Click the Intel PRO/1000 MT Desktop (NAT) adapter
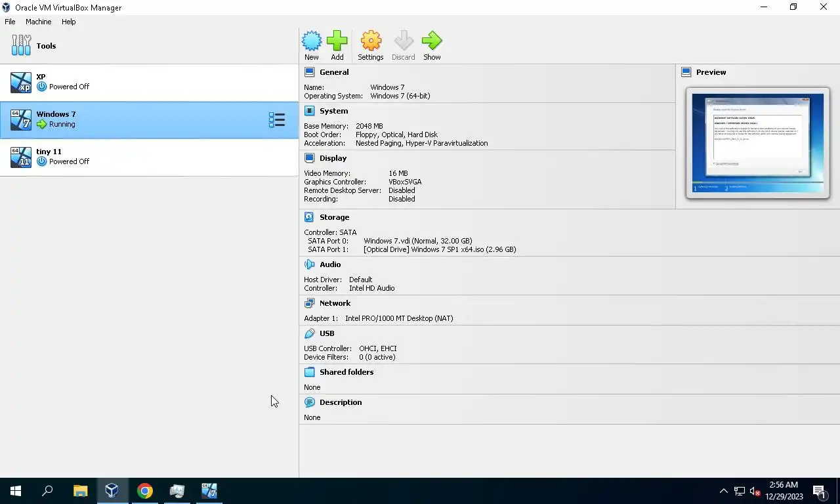This screenshot has width=840, height=504. pyautogui.click(x=399, y=318)
